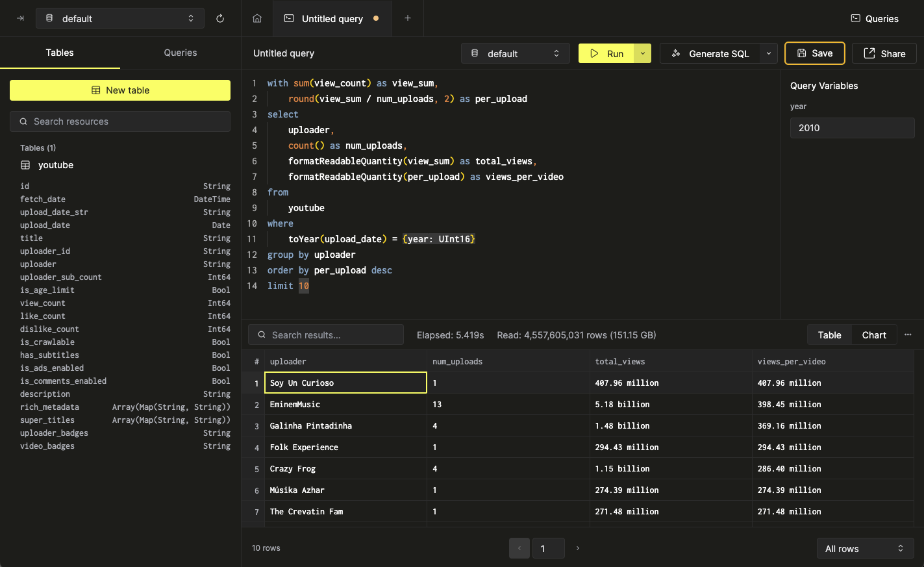Save the untitled query

click(814, 53)
